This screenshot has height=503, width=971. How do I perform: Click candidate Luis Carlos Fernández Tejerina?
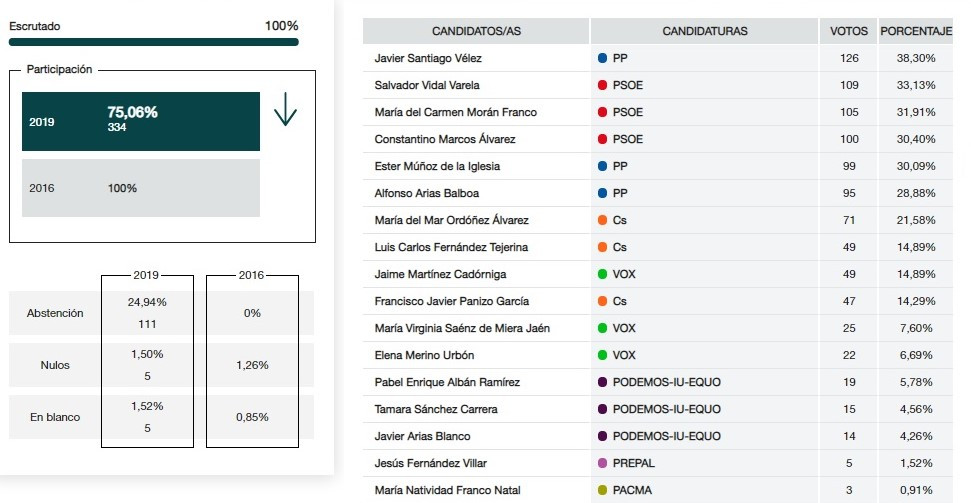tap(451, 247)
